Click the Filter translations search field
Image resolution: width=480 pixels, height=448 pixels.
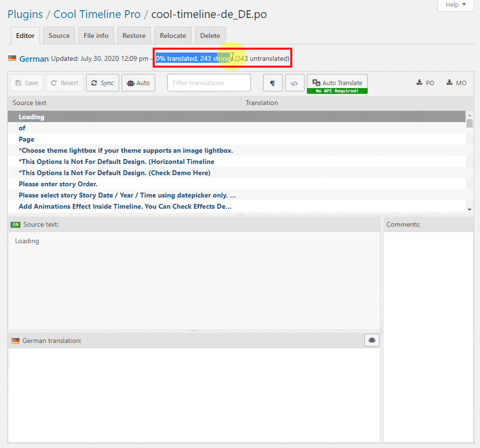pos(209,83)
